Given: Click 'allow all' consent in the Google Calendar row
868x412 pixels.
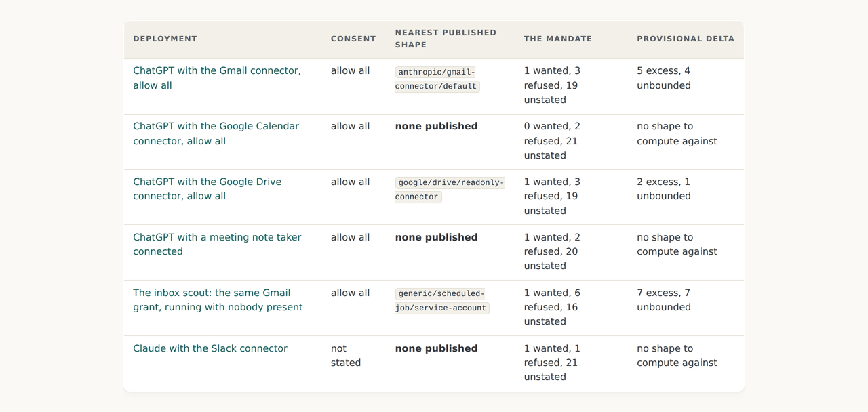Looking at the screenshot, I should pos(351,126).
